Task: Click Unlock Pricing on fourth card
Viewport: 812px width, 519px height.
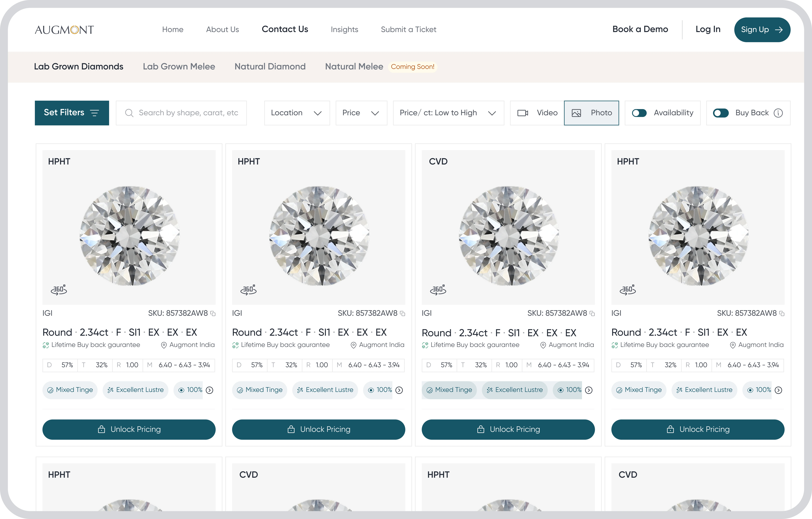Action: [x=698, y=429]
